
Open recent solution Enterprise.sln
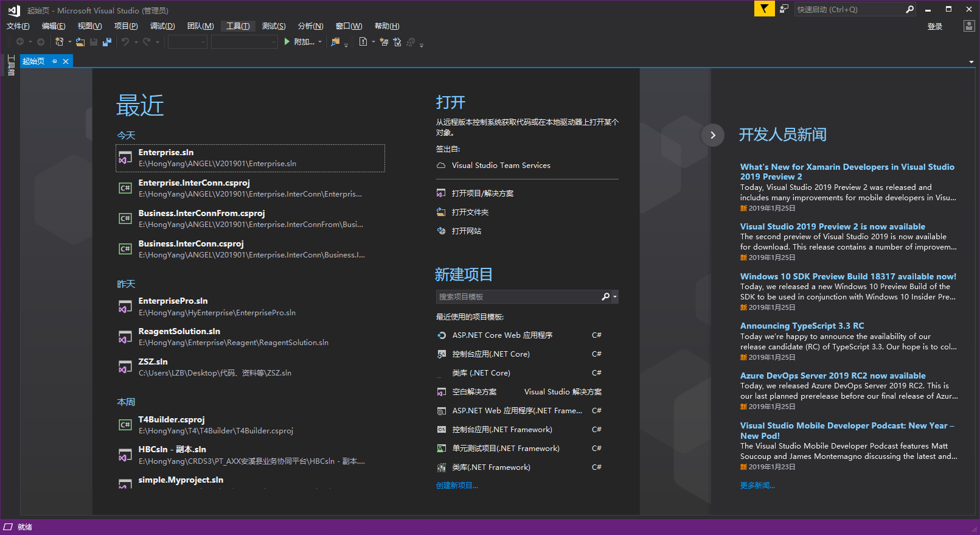pyautogui.click(x=250, y=158)
